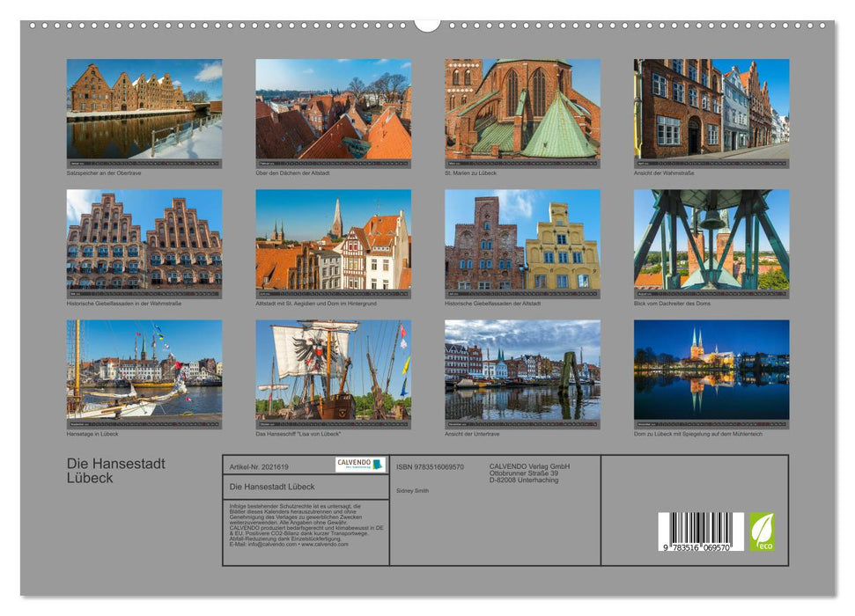855x616 pixels.
Task: Click the Artikel-Nr. 2021619 text
Action: coord(259,466)
